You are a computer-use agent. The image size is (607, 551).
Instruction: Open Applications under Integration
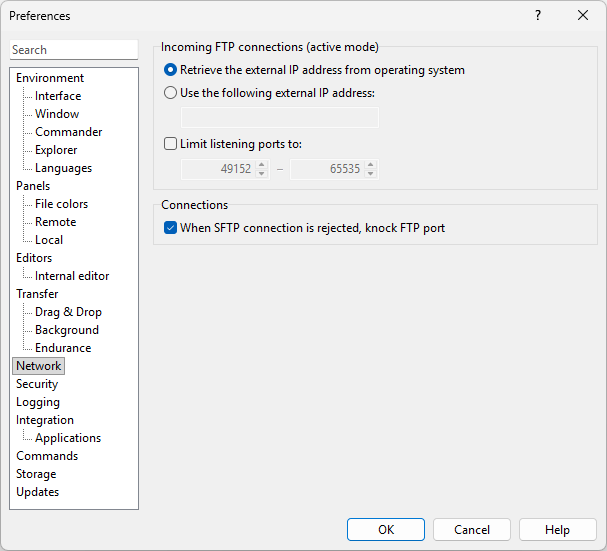pyautogui.click(x=68, y=438)
